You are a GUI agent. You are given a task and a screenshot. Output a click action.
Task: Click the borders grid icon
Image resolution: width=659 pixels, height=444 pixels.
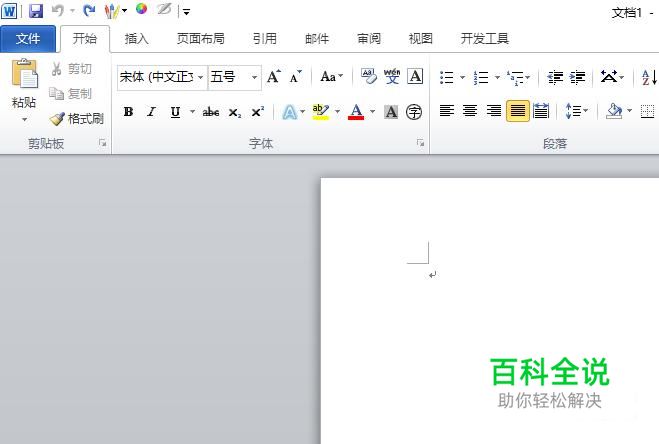(x=647, y=111)
